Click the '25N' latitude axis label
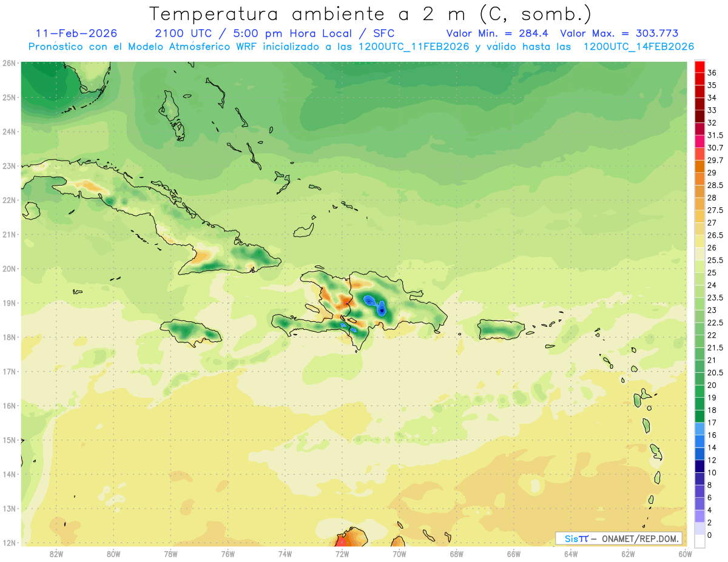728x562 pixels. pyautogui.click(x=8, y=97)
